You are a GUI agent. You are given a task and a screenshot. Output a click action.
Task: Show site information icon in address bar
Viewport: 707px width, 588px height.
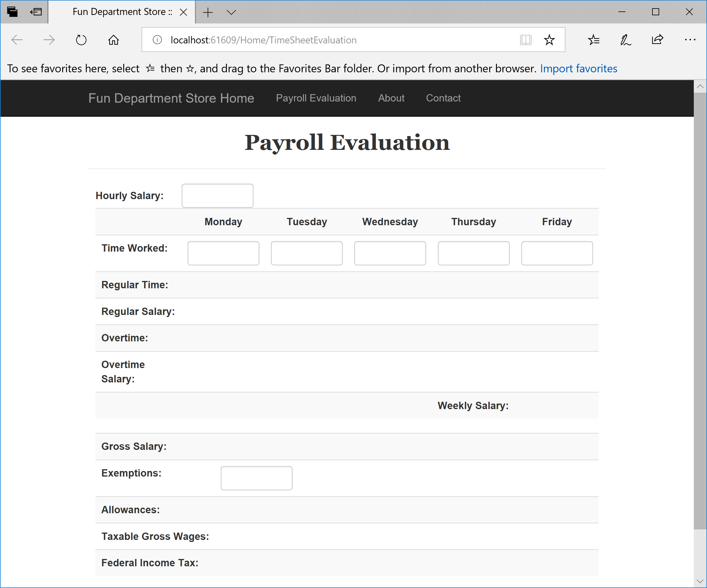tap(157, 40)
